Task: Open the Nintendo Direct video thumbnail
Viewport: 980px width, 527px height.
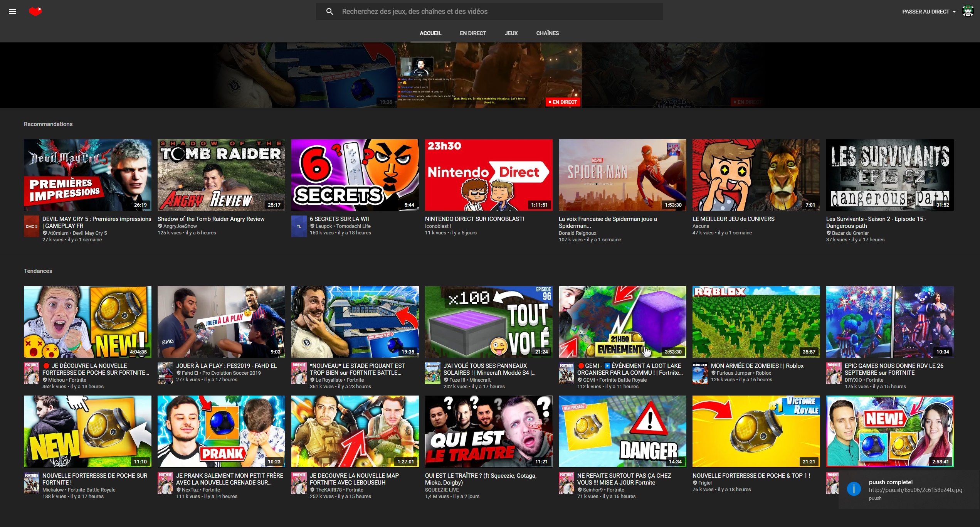Action: pyautogui.click(x=489, y=175)
